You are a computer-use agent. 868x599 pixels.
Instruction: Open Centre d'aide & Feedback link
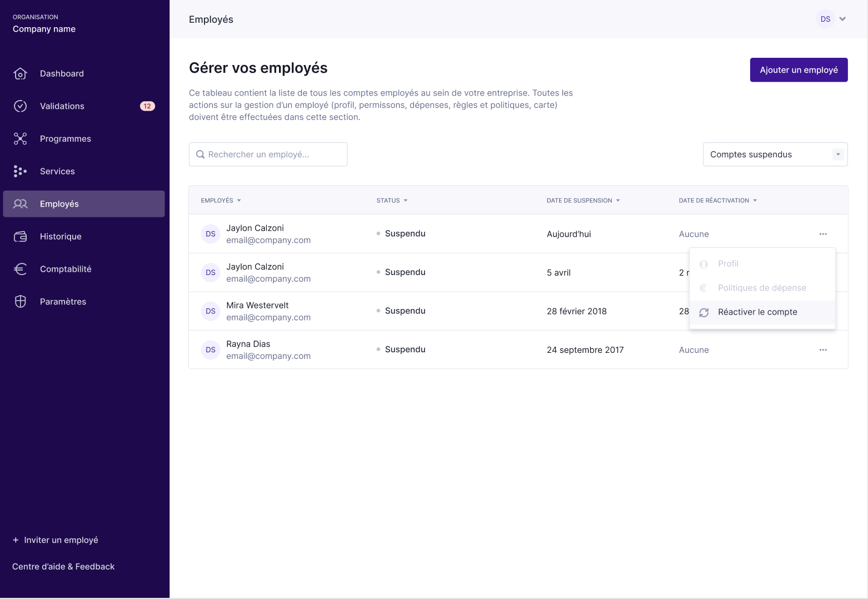point(63,567)
